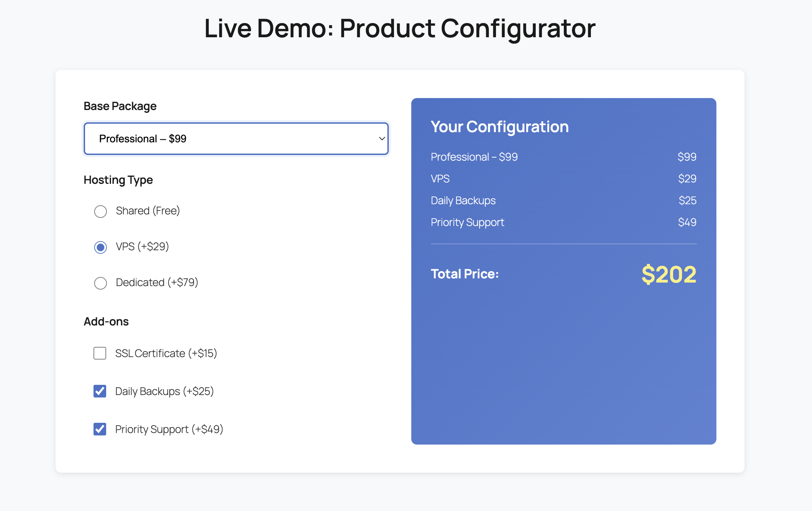Click the Professional – $99 summary line

pyautogui.click(x=474, y=157)
